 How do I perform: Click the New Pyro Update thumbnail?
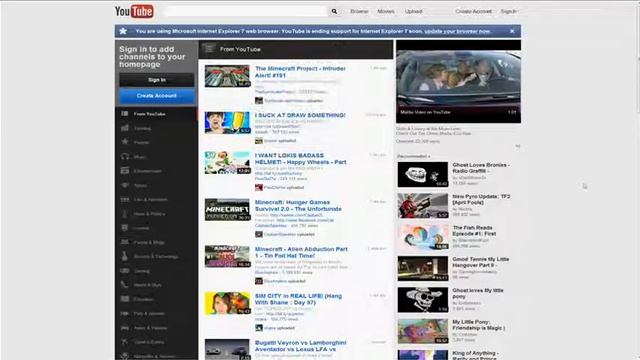[422, 206]
